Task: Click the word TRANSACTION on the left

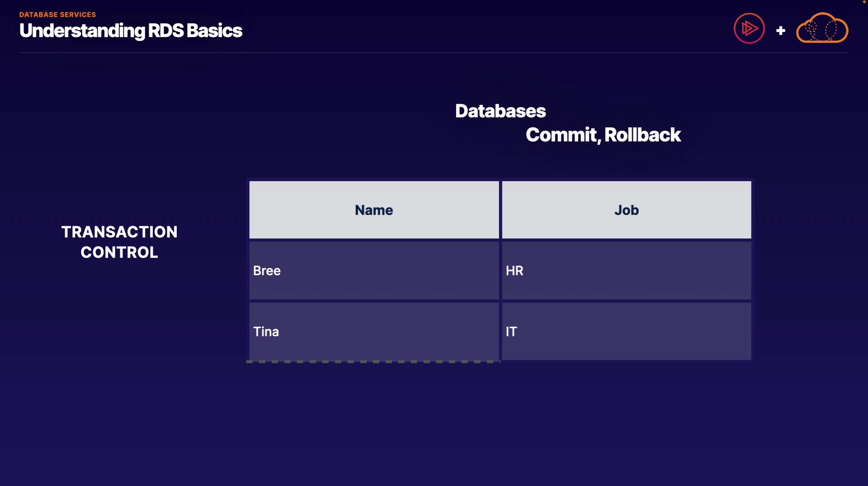Action: pos(119,232)
